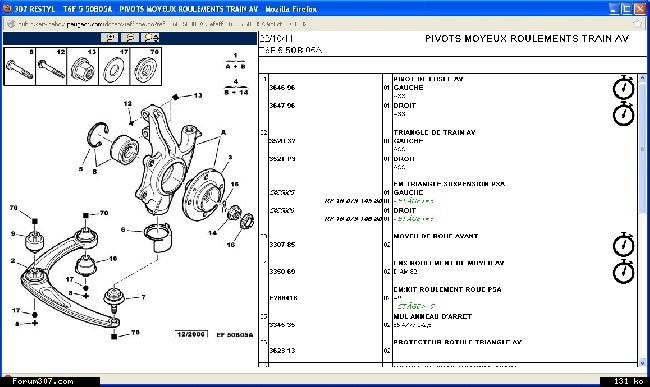Click callout 9 beside the bushing

[x=13, y=234]
